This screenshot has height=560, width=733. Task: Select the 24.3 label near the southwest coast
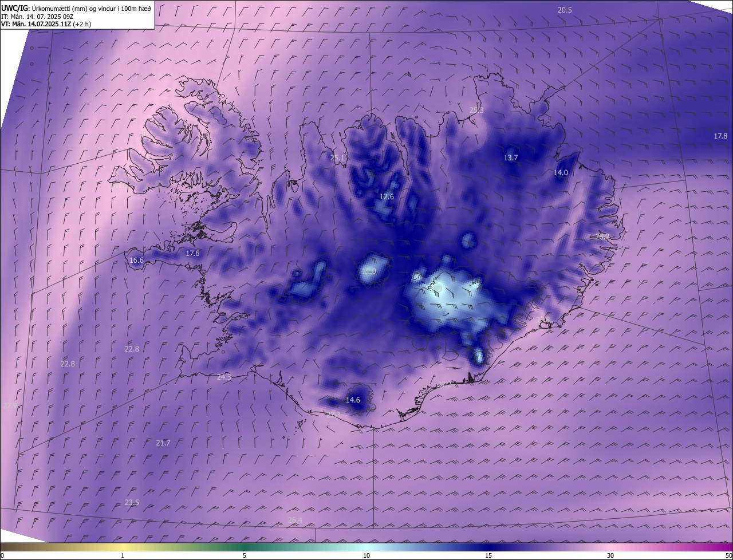[x=224, y=377]
